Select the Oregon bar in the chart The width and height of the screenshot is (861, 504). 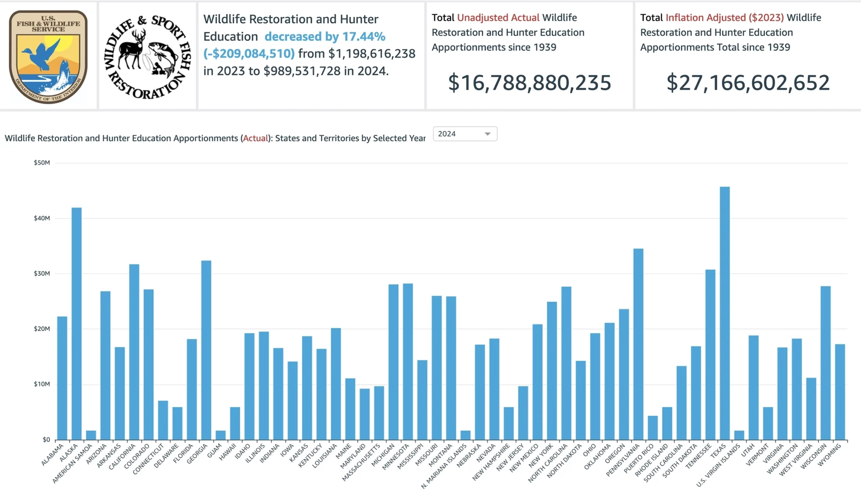(x=624, y=374)
